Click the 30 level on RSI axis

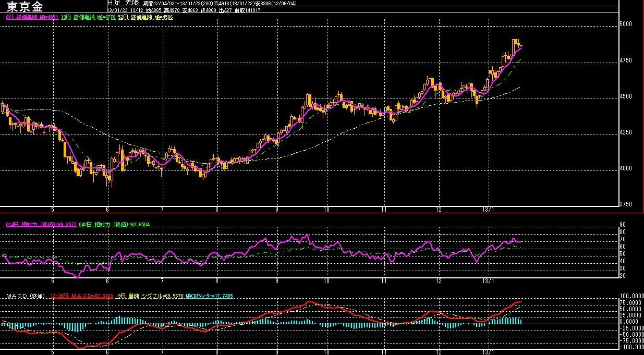tap(623, 268)
